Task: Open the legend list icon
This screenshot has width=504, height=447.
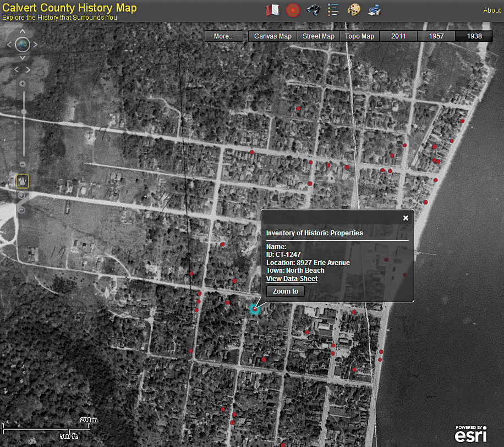Action: tap(333, 10)
